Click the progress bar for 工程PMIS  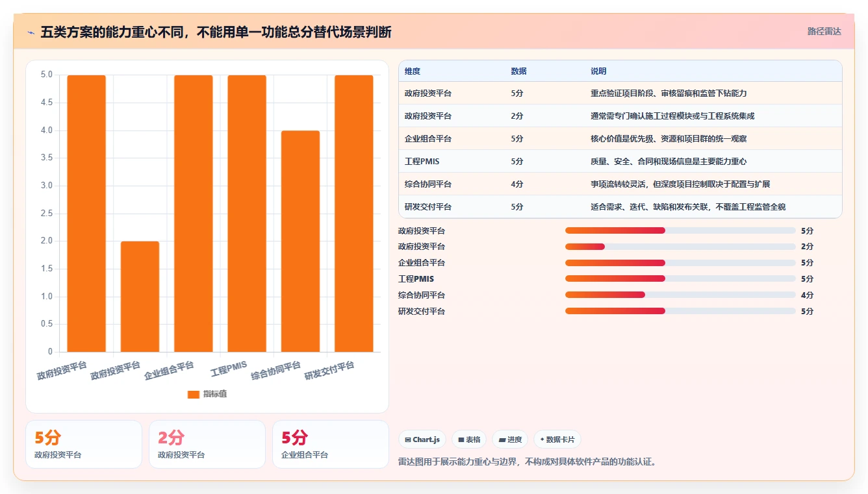pos(680,279)
